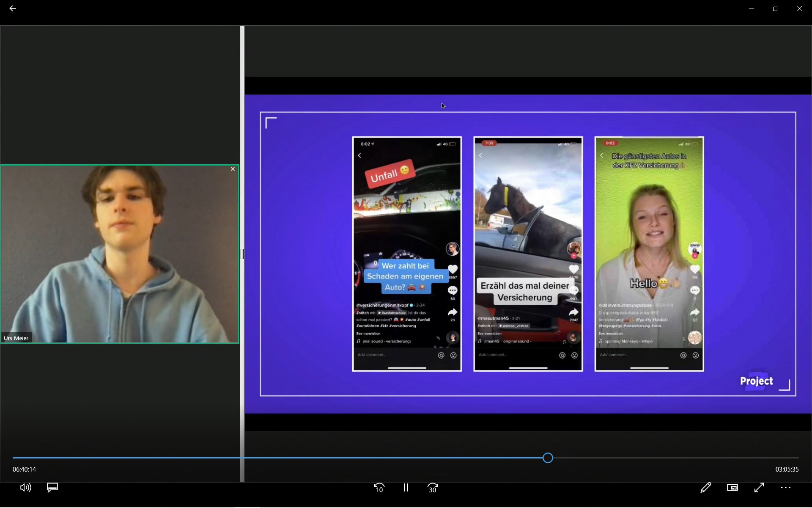Open the volume control
This screenshot has height=508, width=812.
point(25,488)
